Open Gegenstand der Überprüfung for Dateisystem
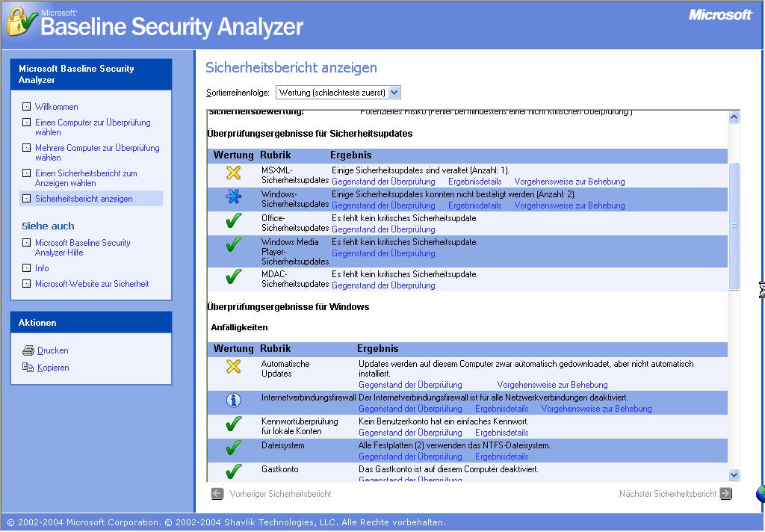 [x=410, y=457]
